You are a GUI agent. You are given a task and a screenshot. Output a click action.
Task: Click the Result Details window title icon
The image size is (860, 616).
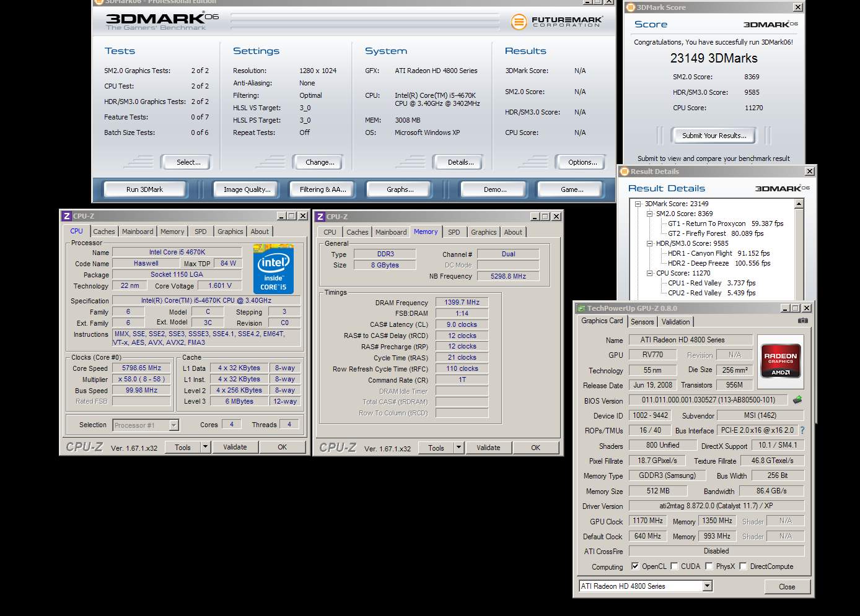click(x=625, y=171)
